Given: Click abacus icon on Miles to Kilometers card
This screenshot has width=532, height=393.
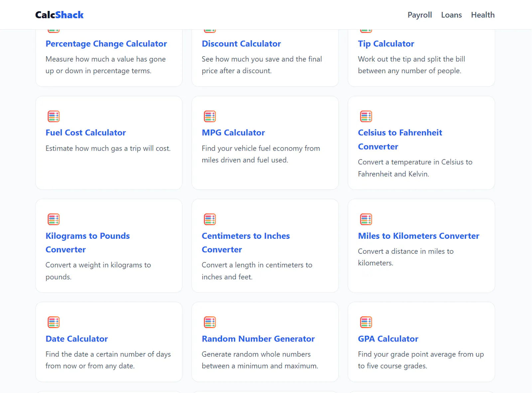Looking at the screenshot, I should point(366,219).
